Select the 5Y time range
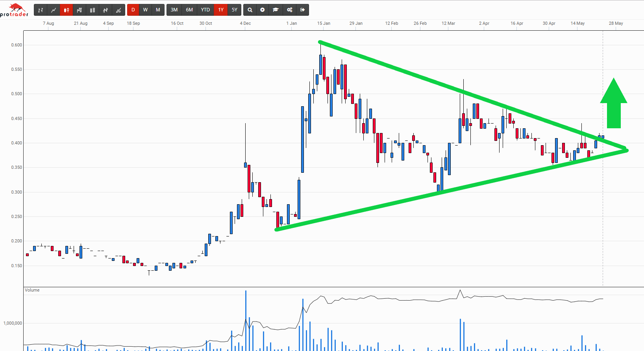Image resolution: width=644 pixels, height=351 pixels. pos(235,10)
